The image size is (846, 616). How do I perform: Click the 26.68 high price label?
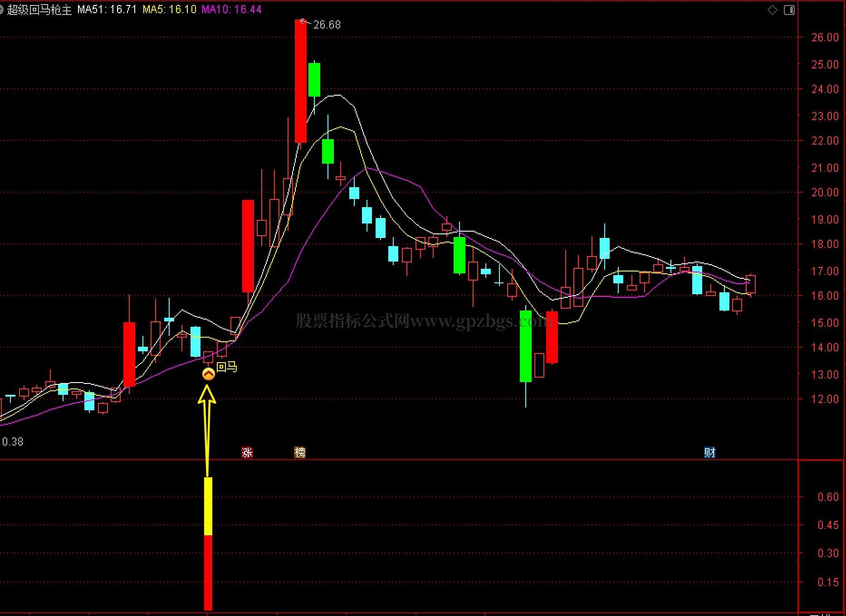click(327, 25)
